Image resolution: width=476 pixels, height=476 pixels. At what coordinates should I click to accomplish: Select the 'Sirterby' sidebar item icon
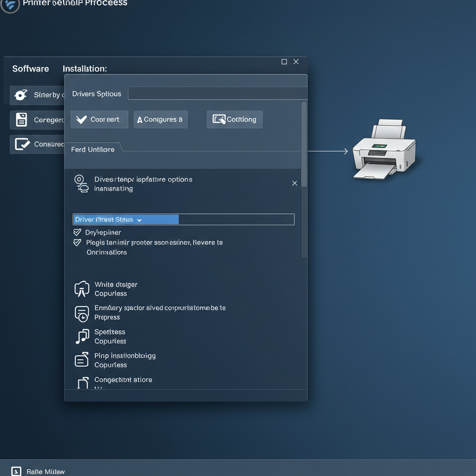coord(20,95)
